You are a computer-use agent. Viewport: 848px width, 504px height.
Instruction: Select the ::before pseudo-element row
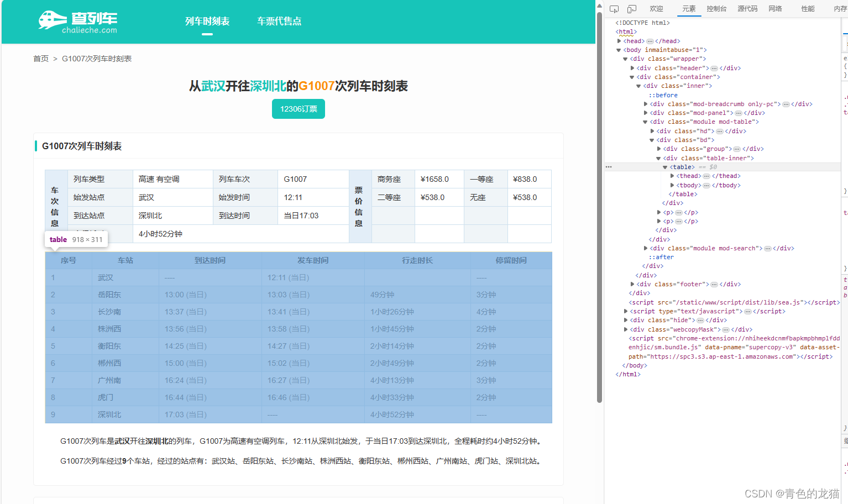[x=663, y=95]
